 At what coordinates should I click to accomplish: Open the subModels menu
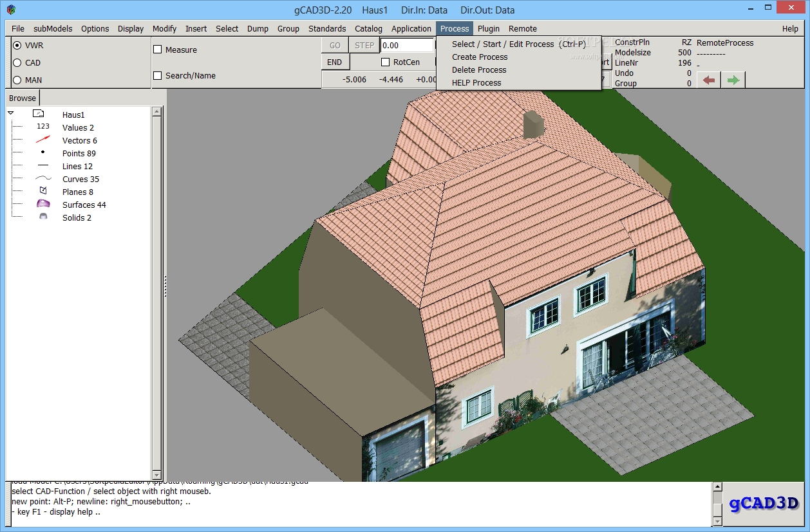coord(53,28)
